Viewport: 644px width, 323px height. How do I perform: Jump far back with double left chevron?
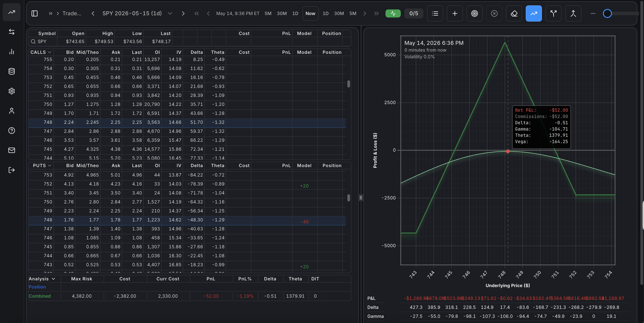[x=197, y=13]
